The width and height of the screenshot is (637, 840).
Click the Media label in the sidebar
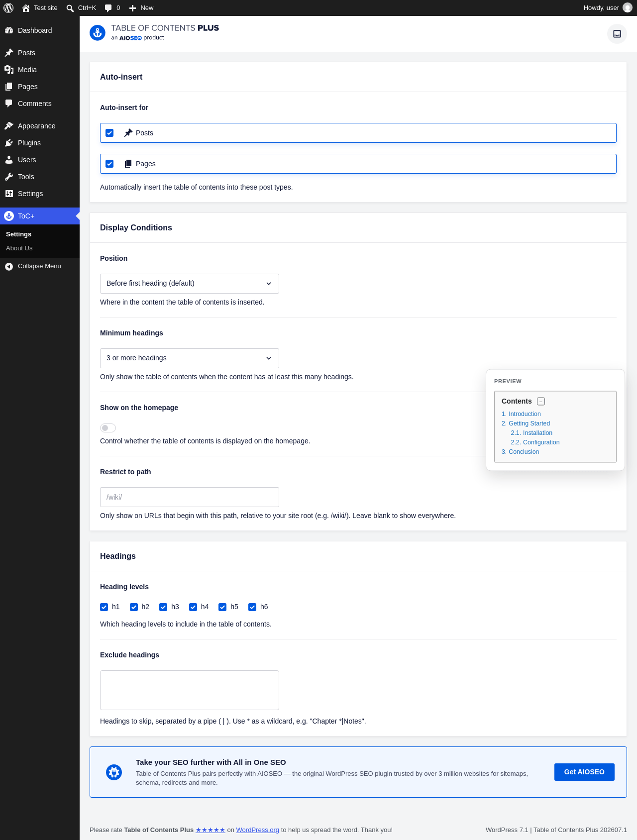point(27,70)
